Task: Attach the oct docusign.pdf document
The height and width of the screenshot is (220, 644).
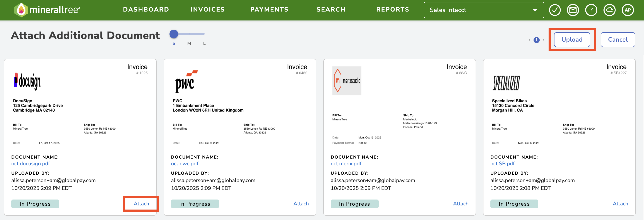Action: pos(141,203)
